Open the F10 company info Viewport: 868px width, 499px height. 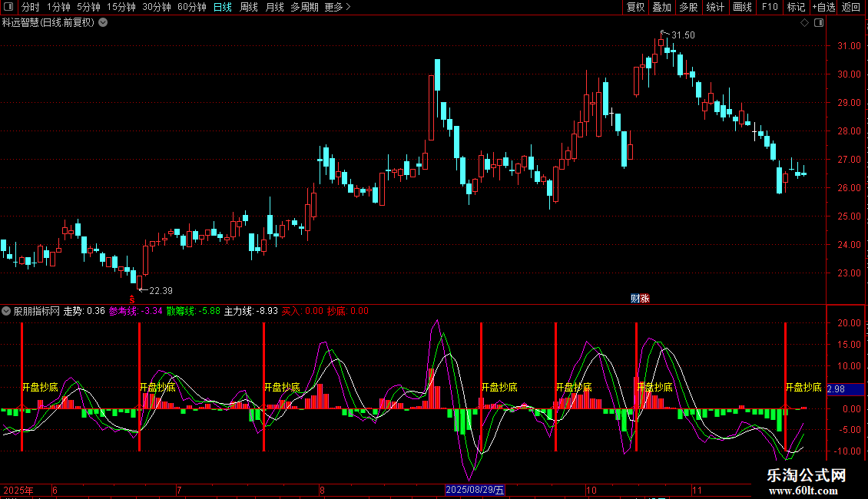[x=770, y=7]
